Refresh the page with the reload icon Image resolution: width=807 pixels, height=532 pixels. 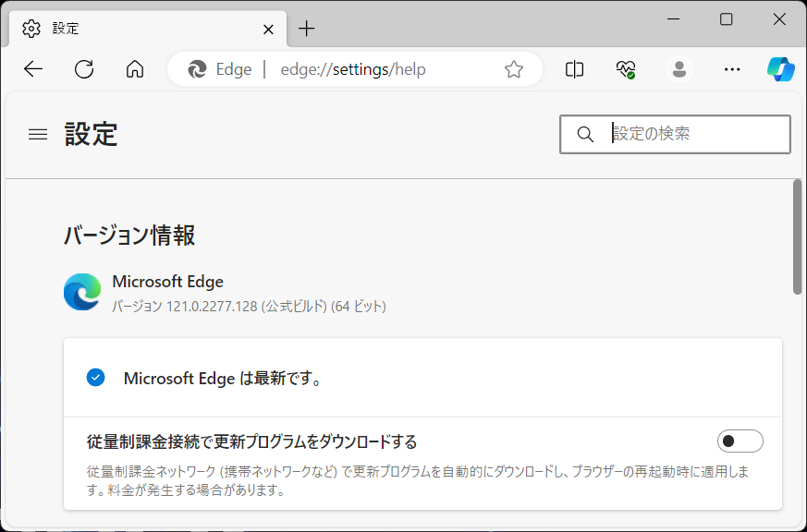[x=83, y=68]
